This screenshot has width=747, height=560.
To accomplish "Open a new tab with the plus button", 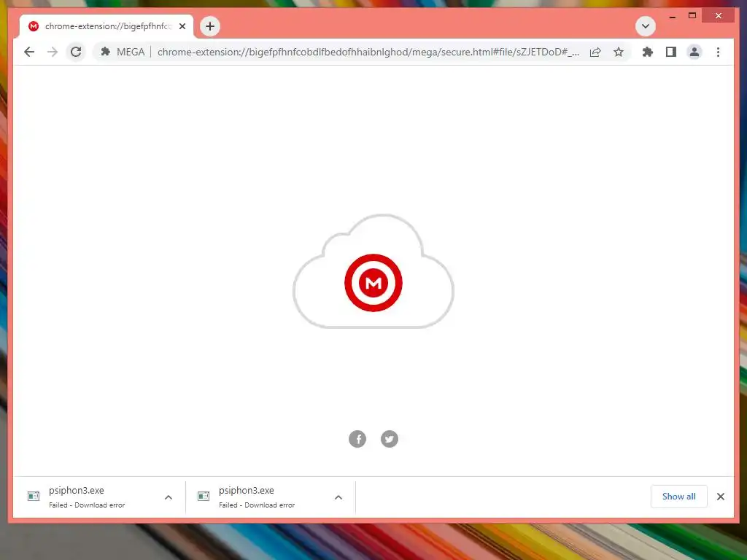I will click(x=210, y=26).
